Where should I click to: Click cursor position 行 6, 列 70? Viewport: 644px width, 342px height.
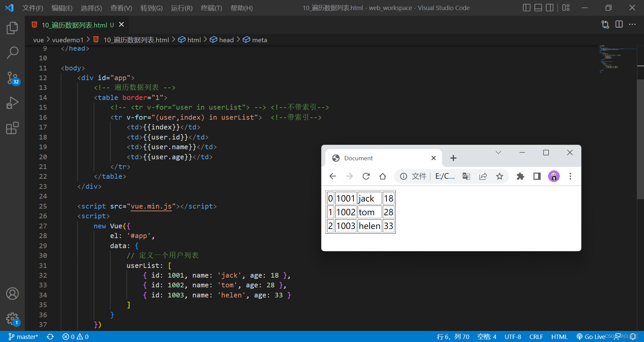point(453,337)
